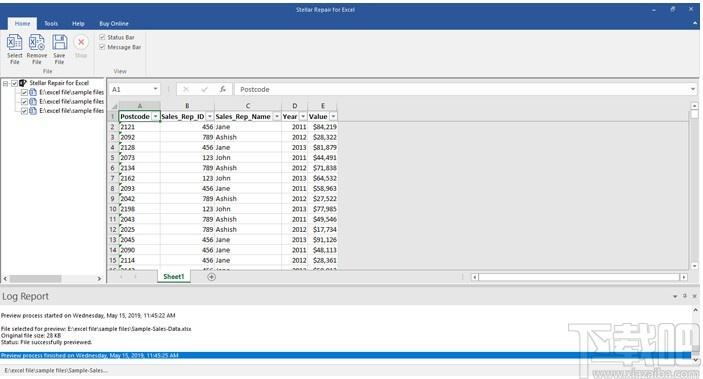
Task: Click the formula bar cancel X icon
Action: [186, 89]
